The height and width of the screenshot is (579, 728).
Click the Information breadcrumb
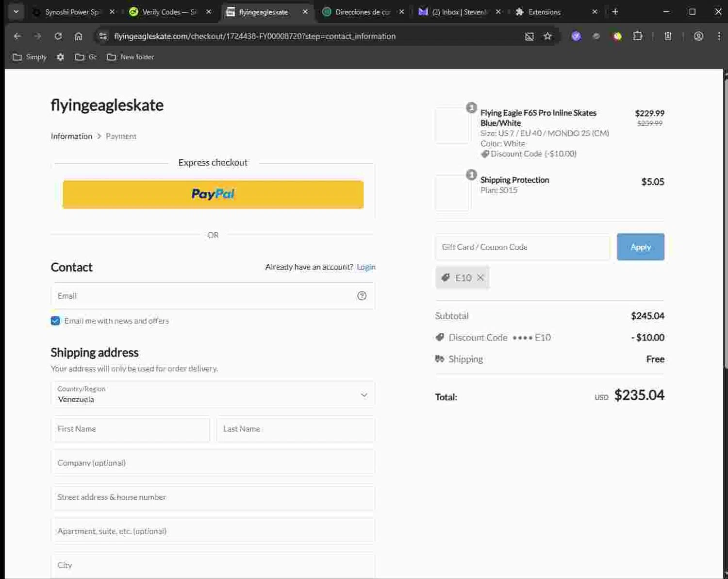(x=71, y=136)
